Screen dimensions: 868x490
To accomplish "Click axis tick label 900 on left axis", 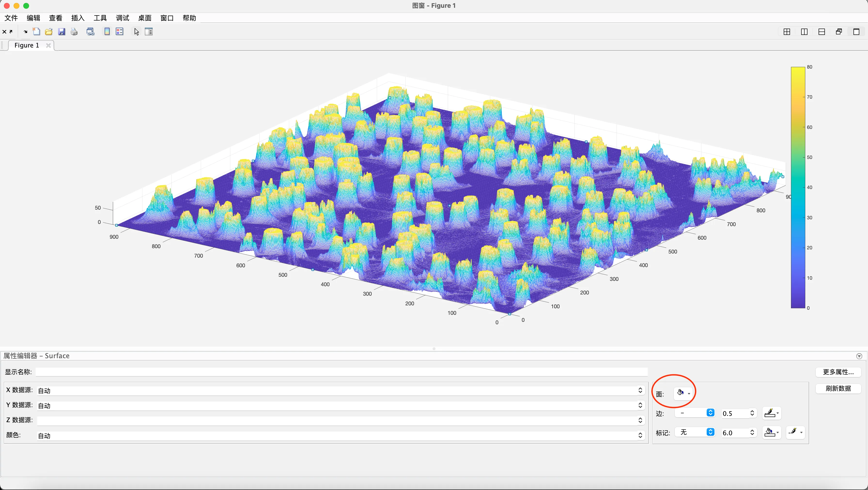I will coord(114,237).
